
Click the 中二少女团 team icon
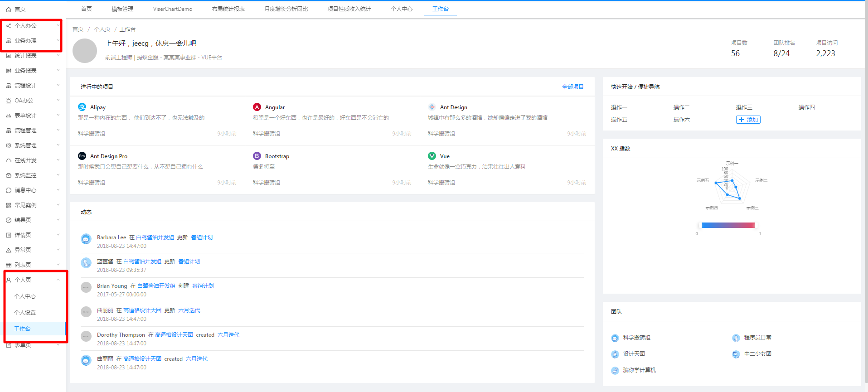pos(736,354)
